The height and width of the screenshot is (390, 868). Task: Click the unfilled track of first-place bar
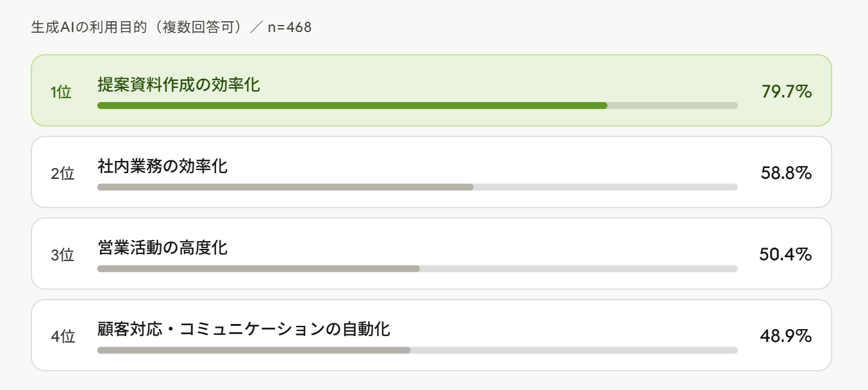pyautogui.click(x=672, y=106)
